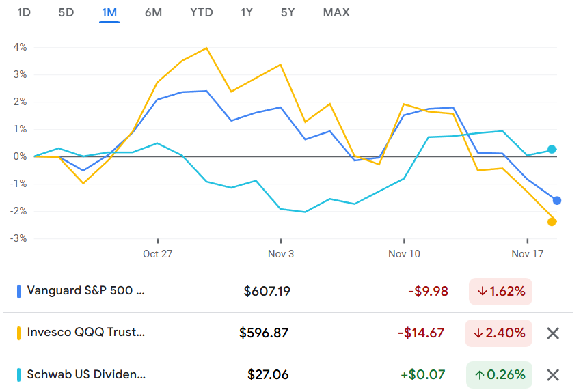Switch to the 6M range tab

pyautogui.click(x=153, y=12)
